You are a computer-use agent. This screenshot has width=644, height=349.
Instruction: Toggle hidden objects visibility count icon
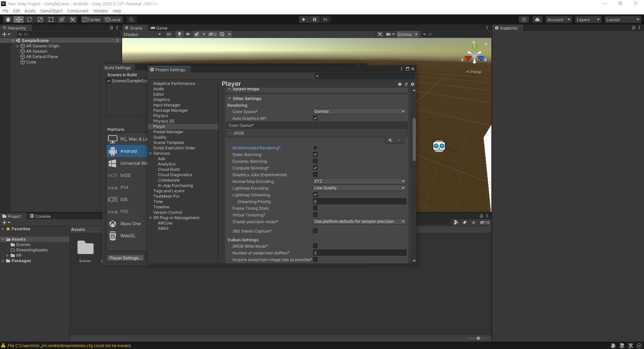click(212, 34)
